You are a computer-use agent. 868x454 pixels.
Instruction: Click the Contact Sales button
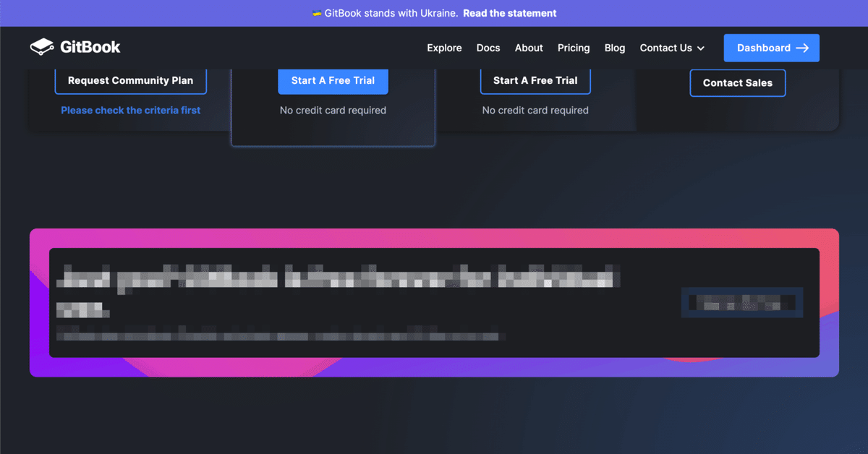click(x=738, y=83)
